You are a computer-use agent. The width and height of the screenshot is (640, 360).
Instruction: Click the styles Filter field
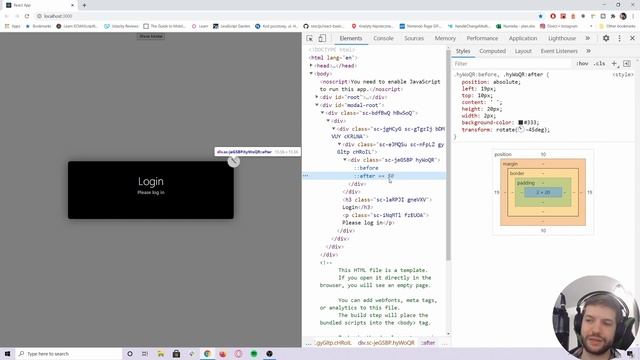512,64
